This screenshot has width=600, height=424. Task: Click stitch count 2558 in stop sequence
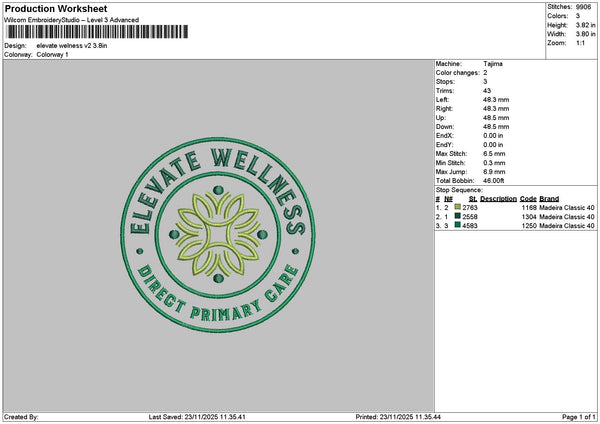[470, 217]
